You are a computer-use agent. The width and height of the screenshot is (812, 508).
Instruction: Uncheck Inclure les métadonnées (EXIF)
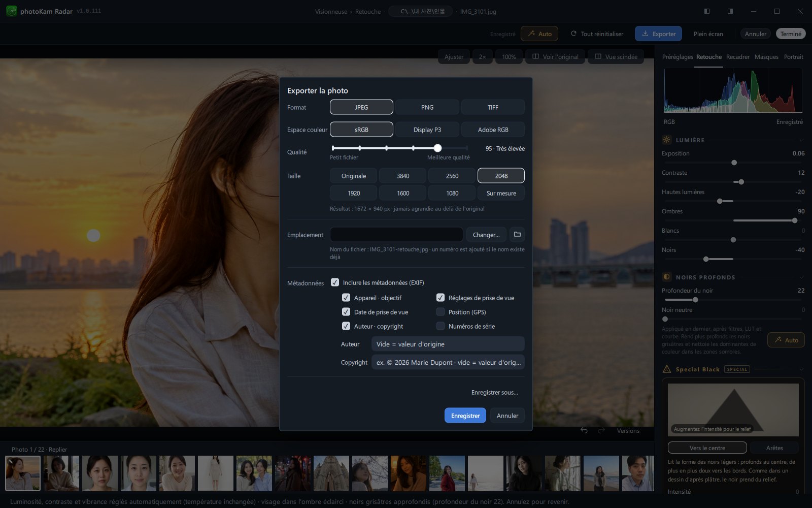click(335, 282)
